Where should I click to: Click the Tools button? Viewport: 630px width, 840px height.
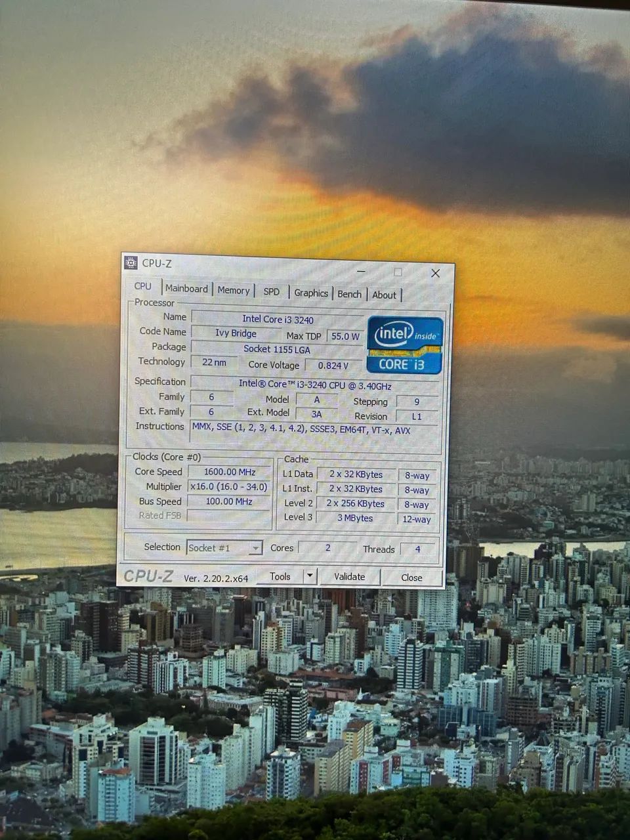pos(280,576)
